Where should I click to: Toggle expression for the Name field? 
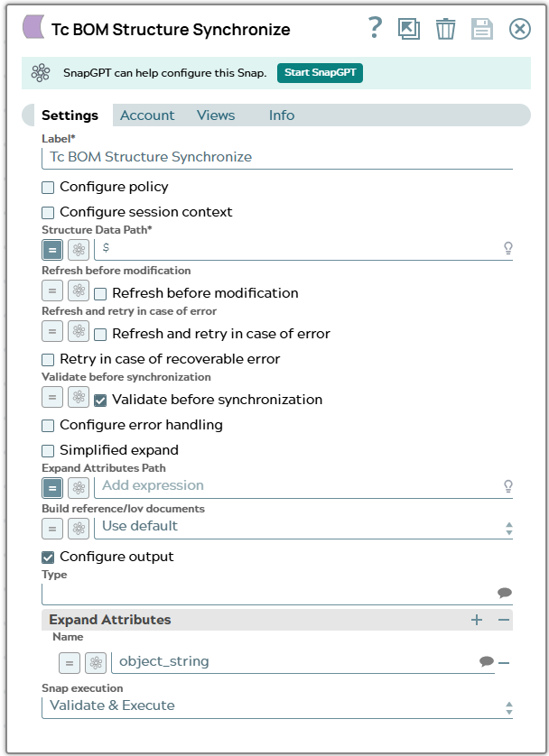click(x=70, y=663)
